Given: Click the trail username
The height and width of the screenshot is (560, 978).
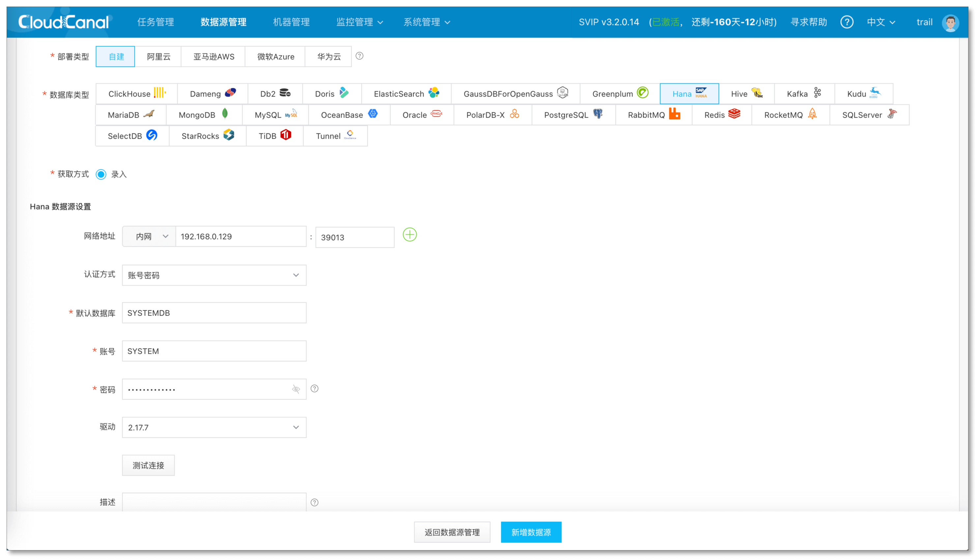Looking at the screenshot, I should coord(924,22).
